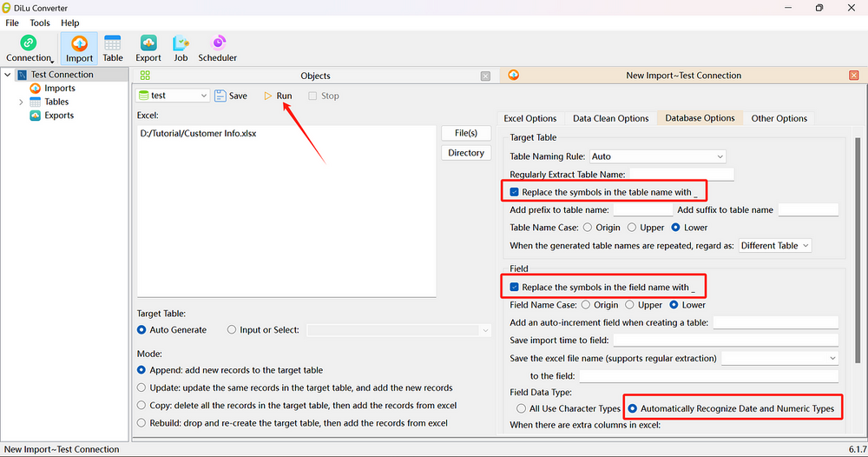The image size is (868, 457).
Task: Uncheck Replace symbols in table name
Action: pyautogui.click(x=515, y=192)
